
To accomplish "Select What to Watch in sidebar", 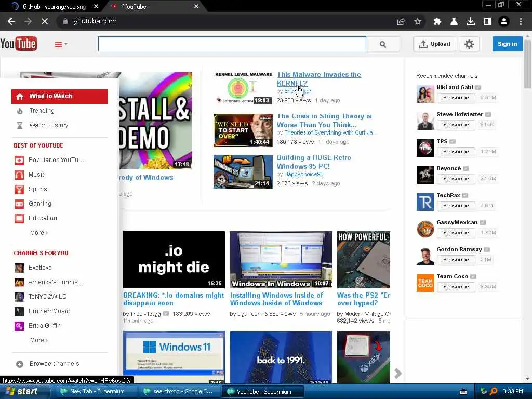I will 60,96.
